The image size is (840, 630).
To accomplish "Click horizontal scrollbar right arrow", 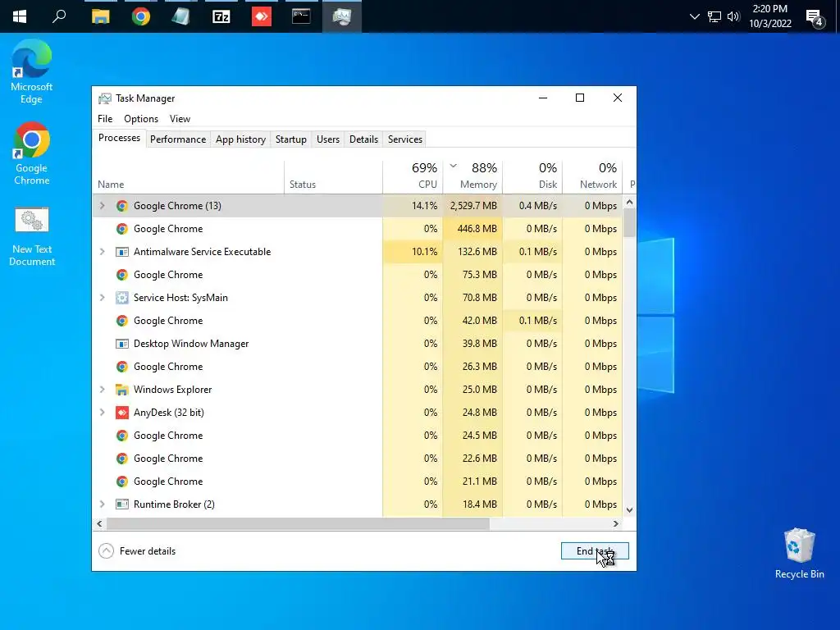I will [615, 523].
